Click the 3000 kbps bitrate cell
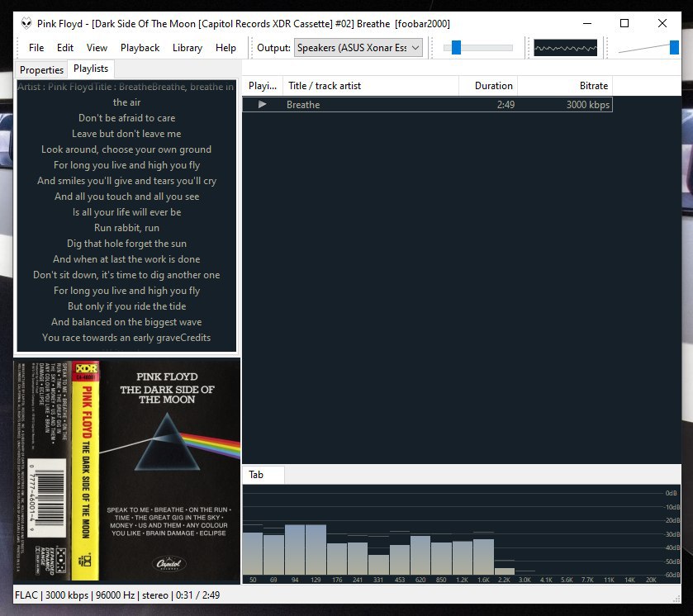The height and width of the screenshot is (616, 693). (588, 105)
